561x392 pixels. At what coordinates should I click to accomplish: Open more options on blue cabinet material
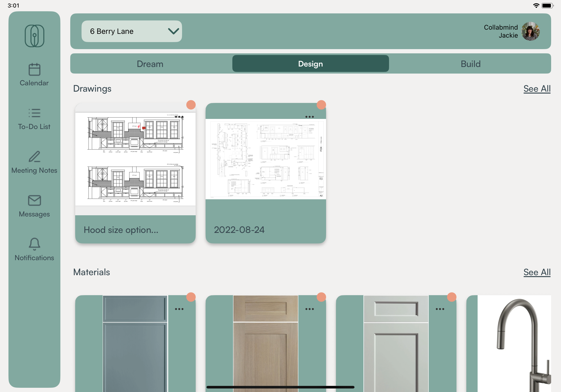coord(179,309)
